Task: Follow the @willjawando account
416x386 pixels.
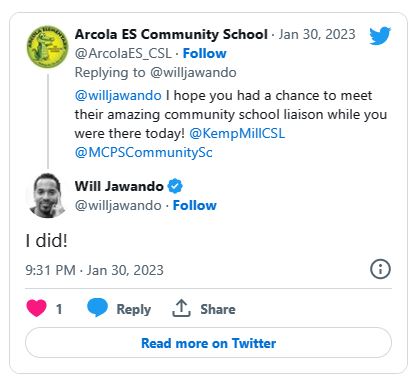Action: 195,205
